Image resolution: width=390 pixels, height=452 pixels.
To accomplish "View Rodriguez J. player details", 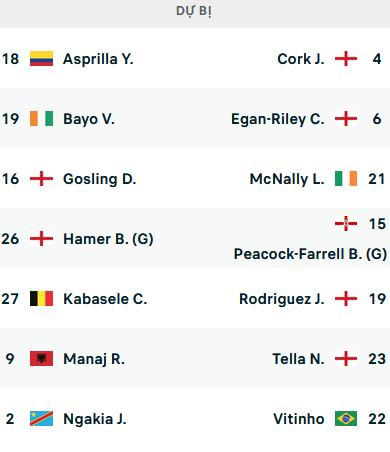I will coord(282,299).
